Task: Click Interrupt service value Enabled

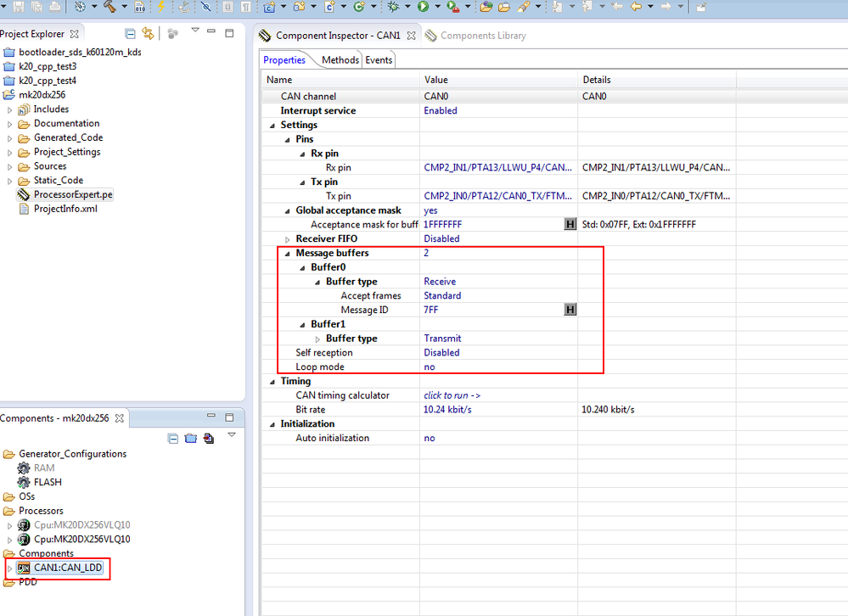Action: point(441,110)
